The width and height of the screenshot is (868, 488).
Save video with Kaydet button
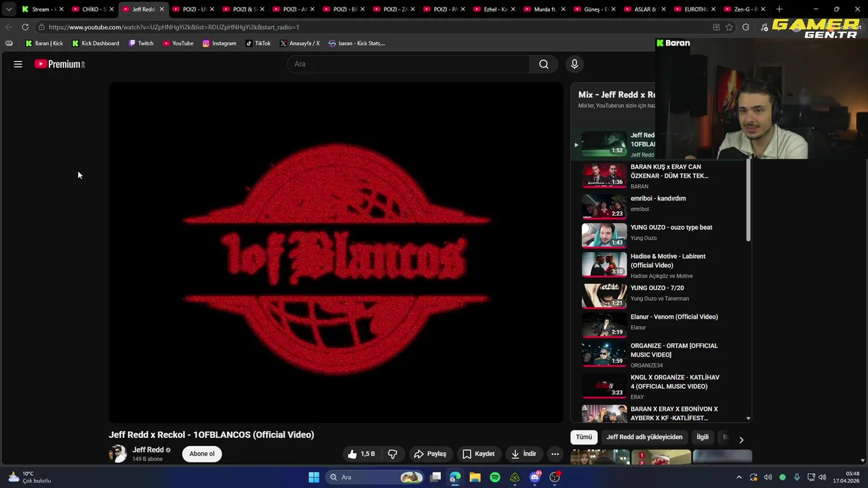coord(479,454)
